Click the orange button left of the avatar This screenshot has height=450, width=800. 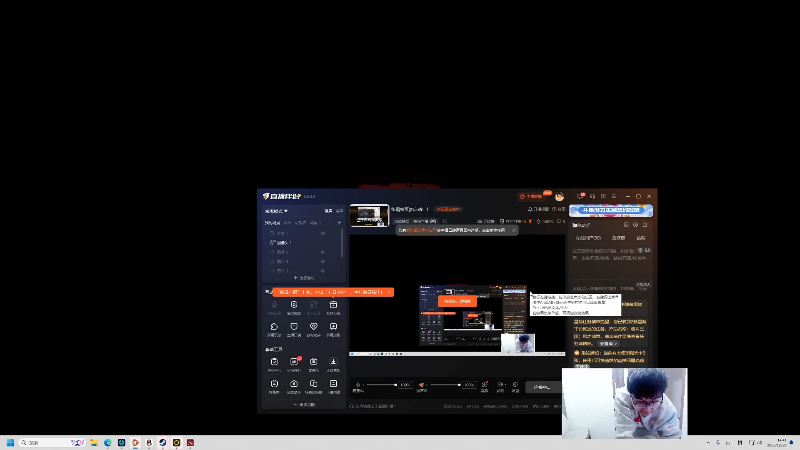pos(531,196)
